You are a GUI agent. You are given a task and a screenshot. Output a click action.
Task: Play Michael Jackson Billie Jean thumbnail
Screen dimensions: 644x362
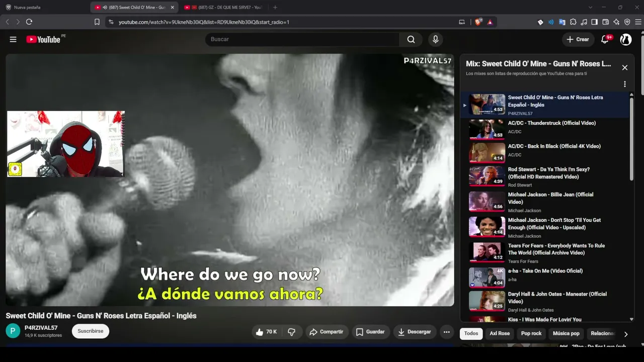[x=487, y=201]
